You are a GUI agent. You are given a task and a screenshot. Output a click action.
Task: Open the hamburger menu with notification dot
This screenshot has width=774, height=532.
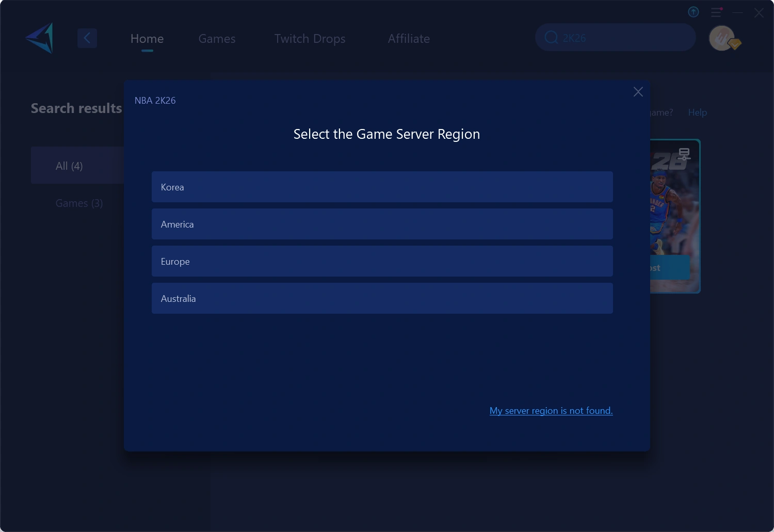pyautogui.click(x=716, y=12)
